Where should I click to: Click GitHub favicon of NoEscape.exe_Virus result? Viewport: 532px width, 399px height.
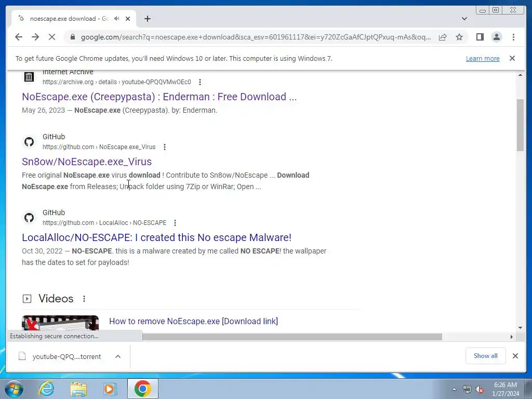coord(29,142)
